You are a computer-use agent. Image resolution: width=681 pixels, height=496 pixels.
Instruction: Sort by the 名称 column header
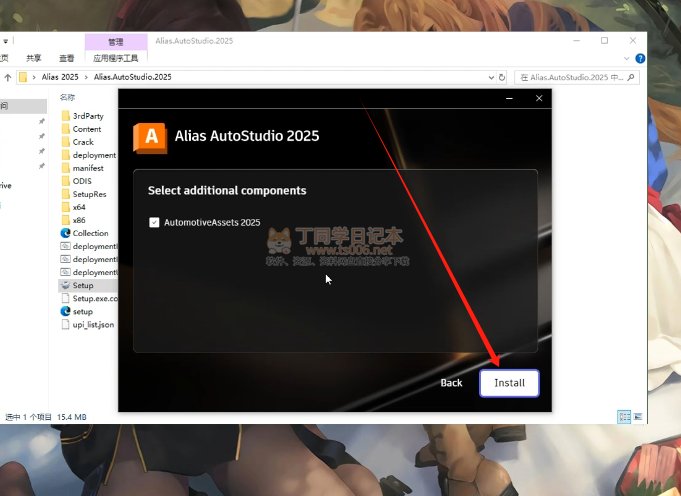67,97
